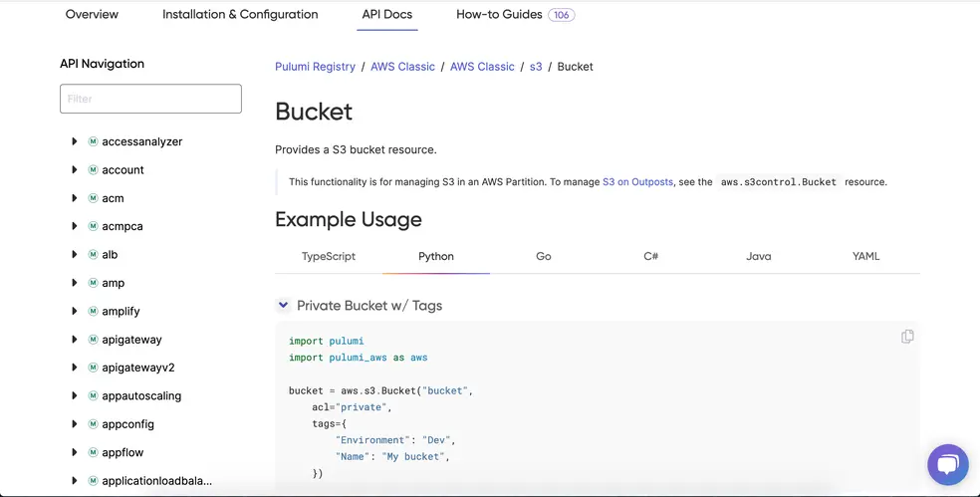Image resolution: width=980 pixels, height=497 pixels.
Task: Click the module icon beside acm
Action: pyautogui.click(x=94, y=197)
